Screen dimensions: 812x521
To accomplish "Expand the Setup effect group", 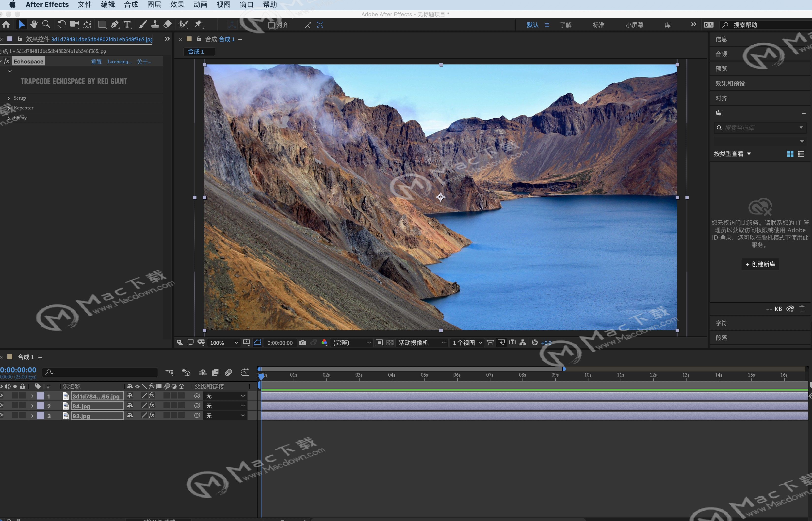I will pos(9,98).
